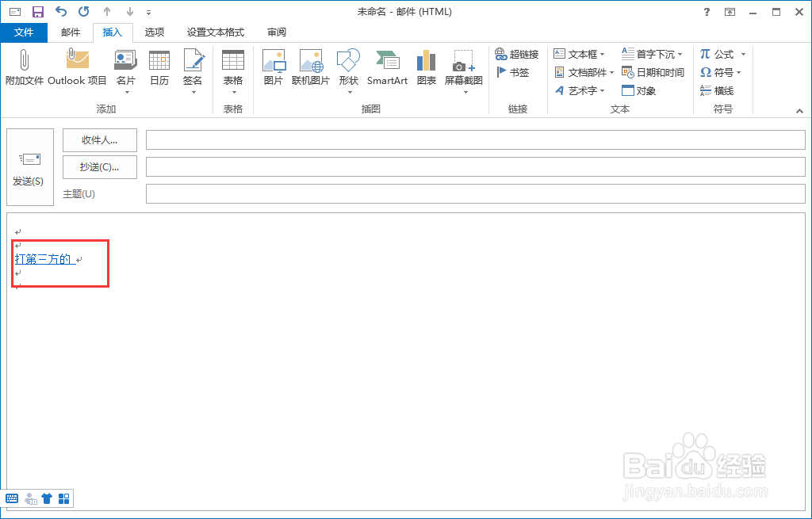Add a hyperlink with 超链接

(516, 54)
